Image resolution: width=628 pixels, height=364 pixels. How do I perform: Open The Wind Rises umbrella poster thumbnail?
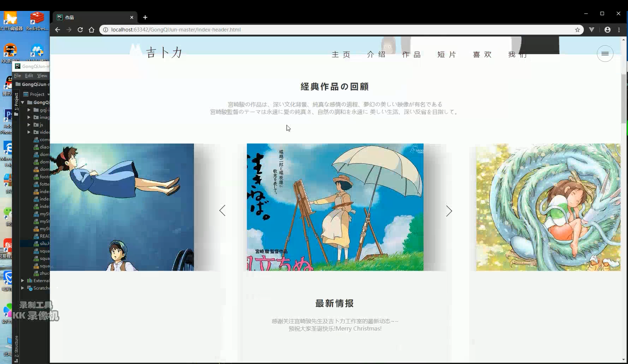click(x=335, y=207)
